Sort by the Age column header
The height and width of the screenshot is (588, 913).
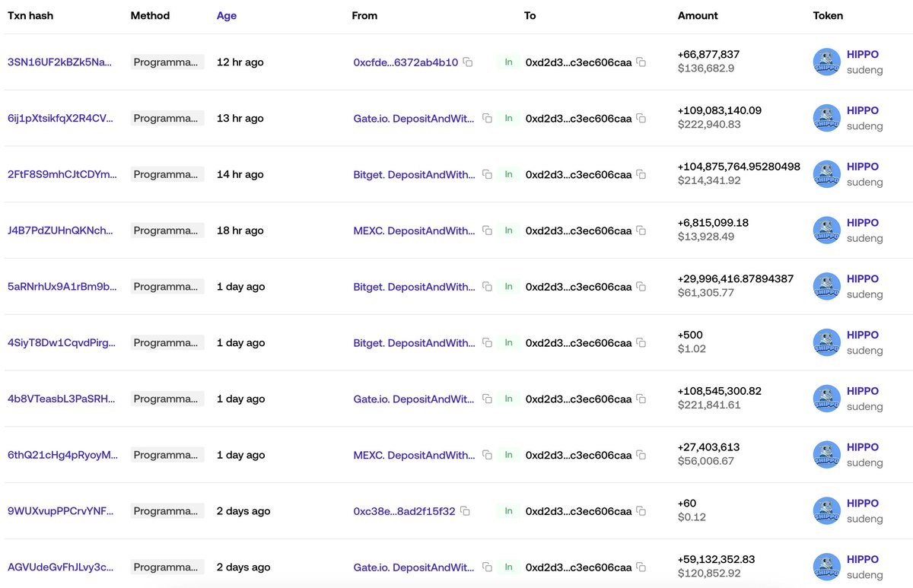[x=227, y=15]
